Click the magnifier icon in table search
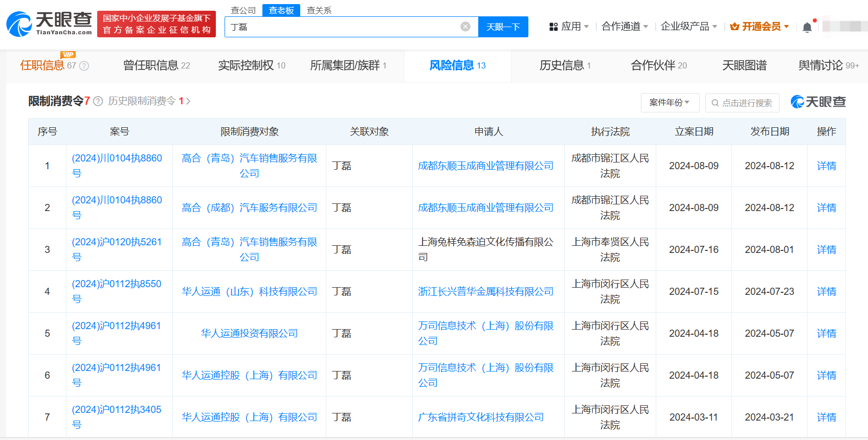The width and height of the screenshot is (868, 440). click(715, 103)
